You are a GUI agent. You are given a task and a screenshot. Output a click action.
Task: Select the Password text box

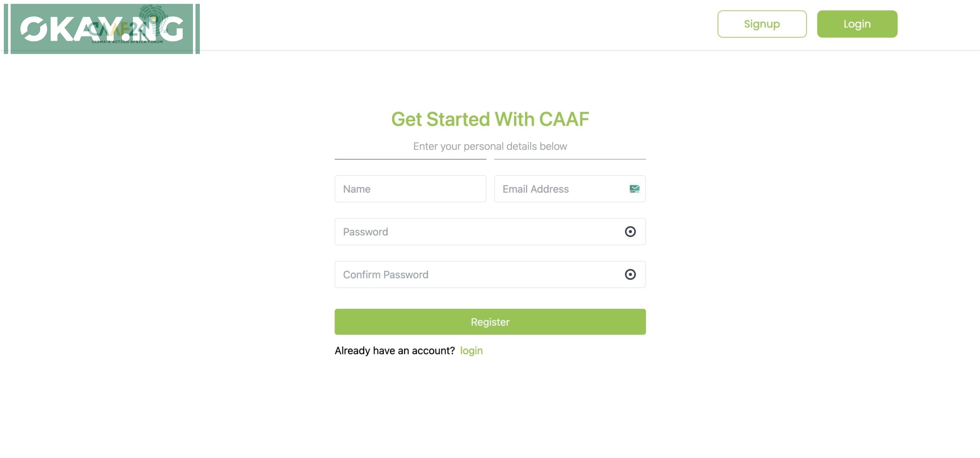click(x=479, y=232)
